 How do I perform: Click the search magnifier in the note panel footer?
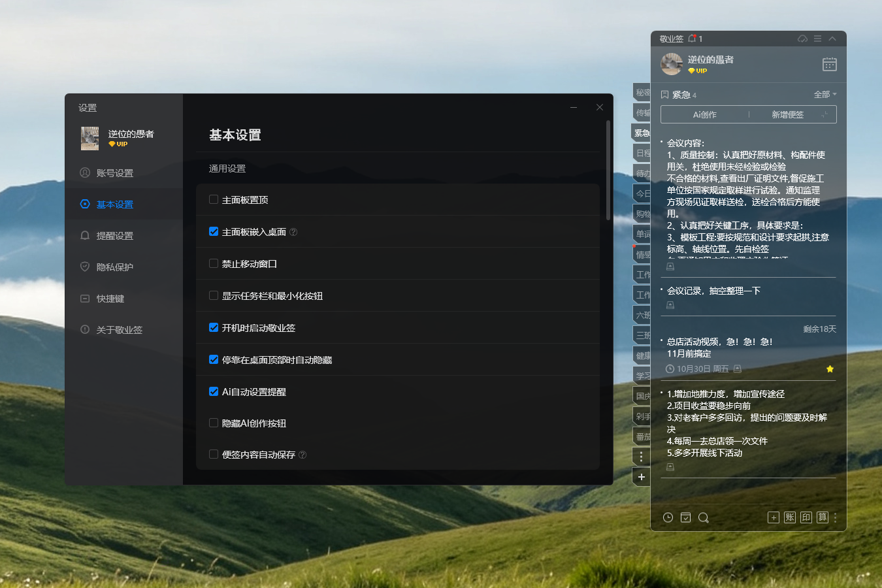click(x=704, y=517)
